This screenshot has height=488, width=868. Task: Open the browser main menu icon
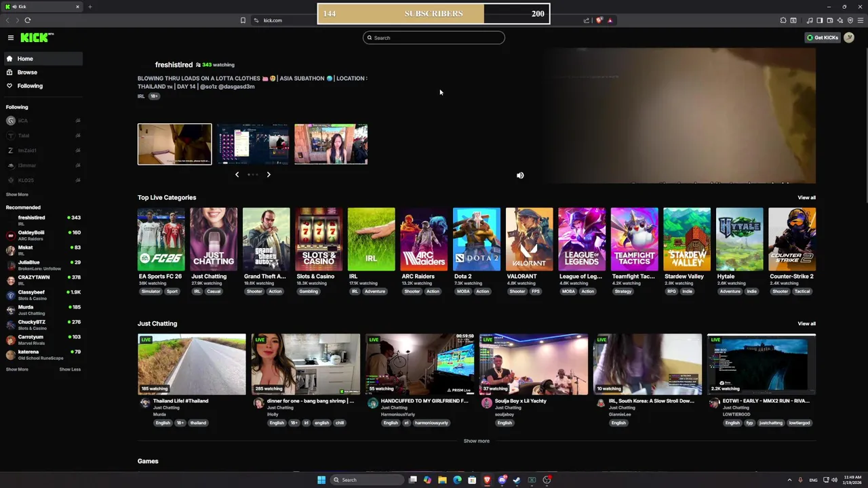[861, 20]
